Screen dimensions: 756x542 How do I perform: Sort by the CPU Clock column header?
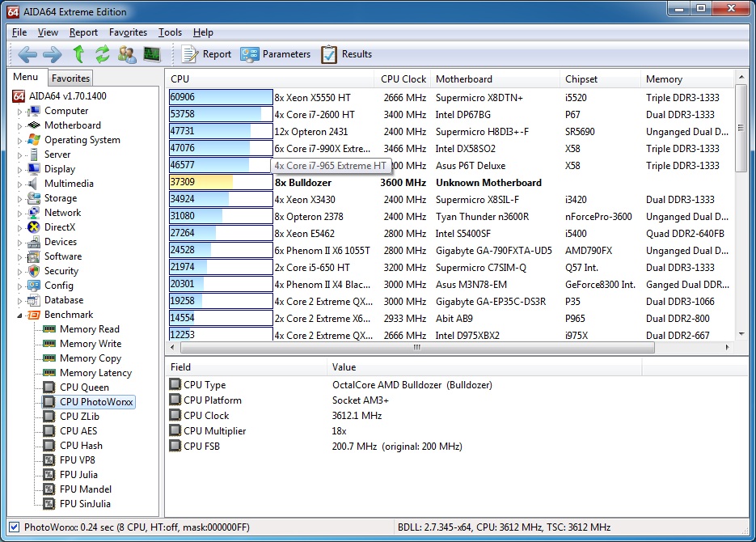[x=403, y=79]
